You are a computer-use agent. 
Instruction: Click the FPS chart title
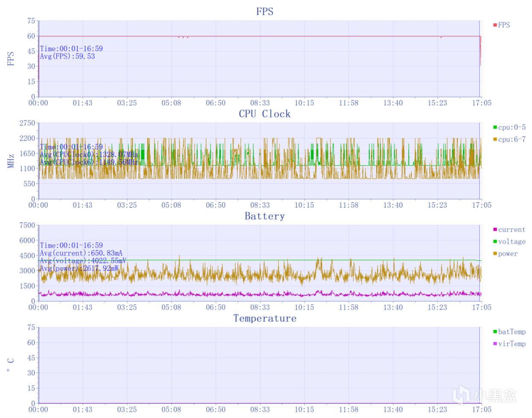265,12
